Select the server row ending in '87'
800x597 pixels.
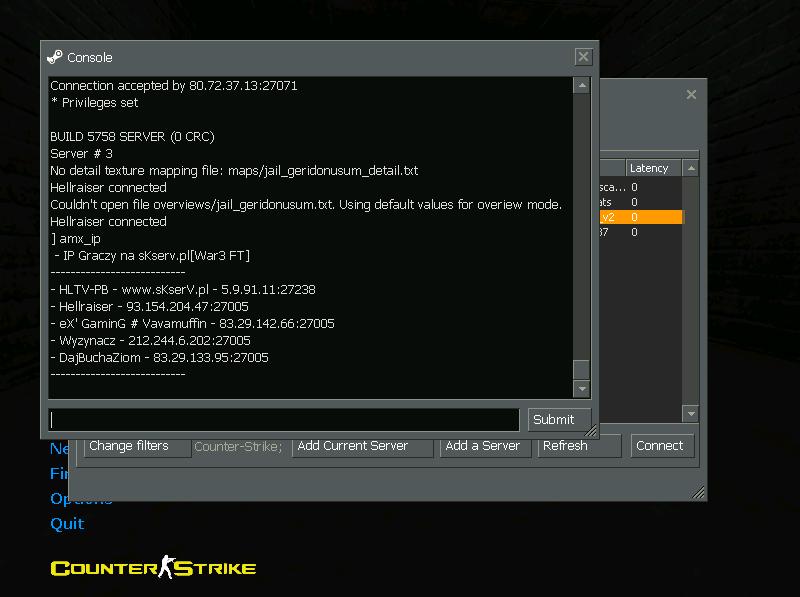(641, 232)
